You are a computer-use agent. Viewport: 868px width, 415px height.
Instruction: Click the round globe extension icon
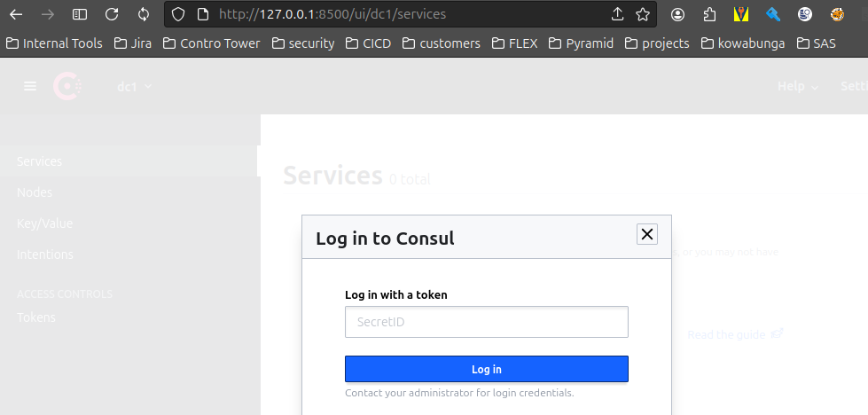click(x=805, y=14)
